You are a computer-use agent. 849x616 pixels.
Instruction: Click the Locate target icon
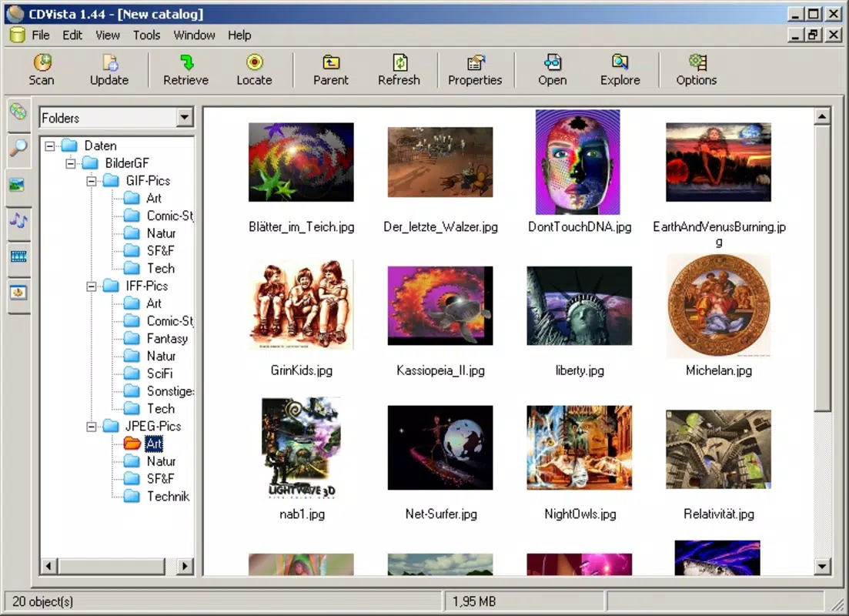[255, 62]
